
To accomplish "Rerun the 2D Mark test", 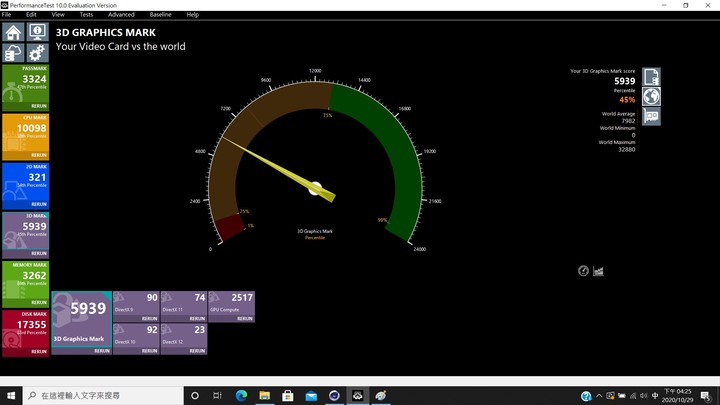I will coord(39,204).
